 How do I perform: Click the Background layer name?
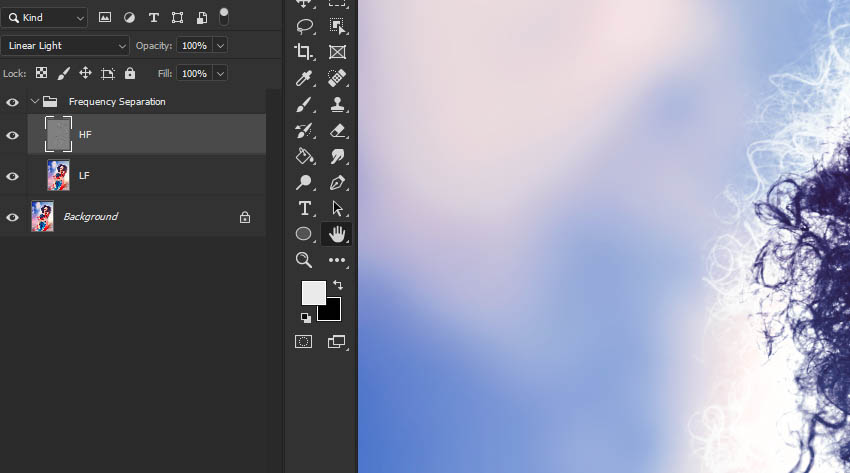(x=91, y=217)
